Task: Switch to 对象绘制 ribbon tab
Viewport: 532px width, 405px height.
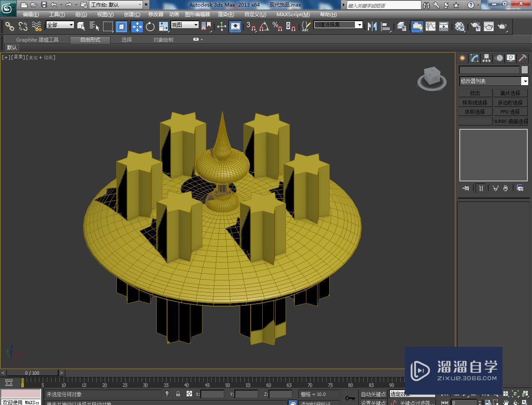Action: (x=163, y=40)
